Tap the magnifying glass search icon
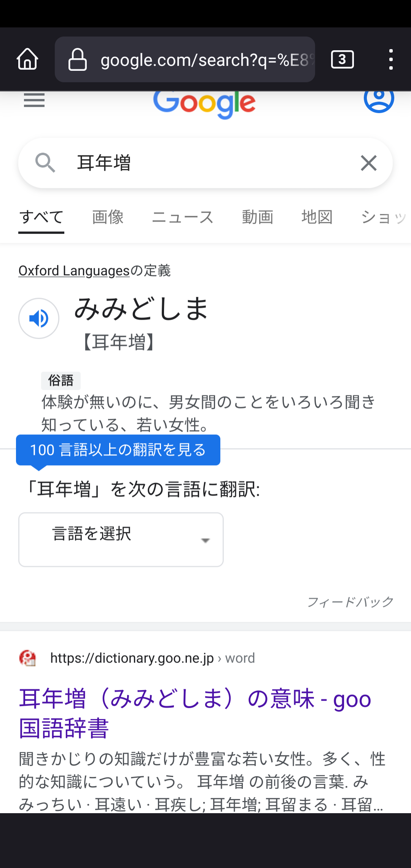The width and height of the screenshot is (411, 868). pos(45,163)
